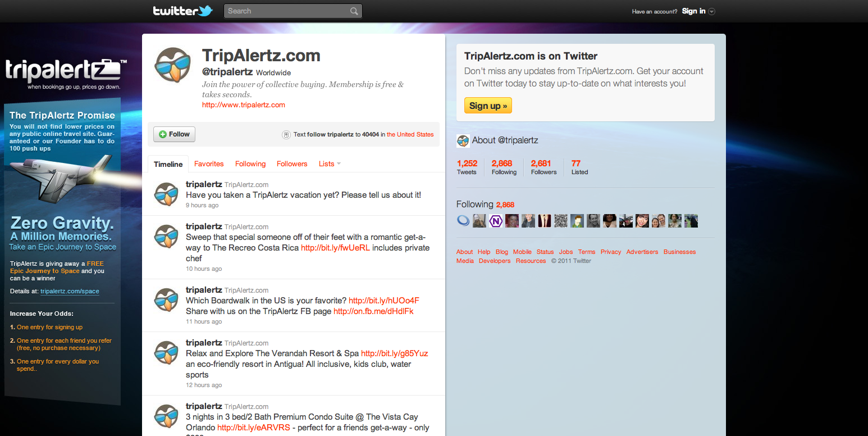Open the bit.ly/eARVRS link

click(x=254, y=428)
